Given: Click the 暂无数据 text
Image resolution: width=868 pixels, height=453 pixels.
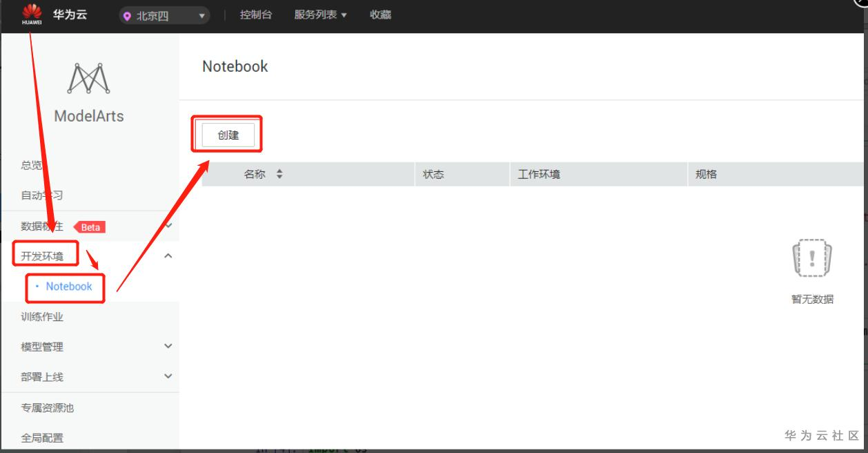Looking at the screenshot, I should click(812, 299).
